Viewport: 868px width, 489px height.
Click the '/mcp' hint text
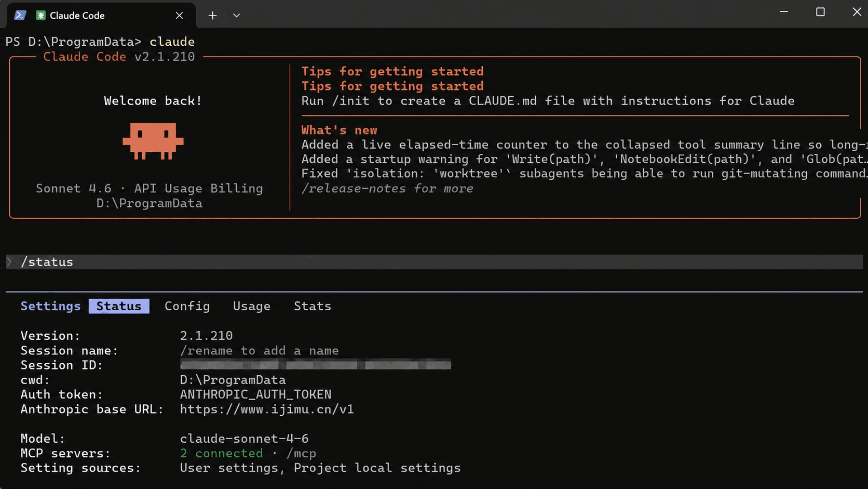301,453
